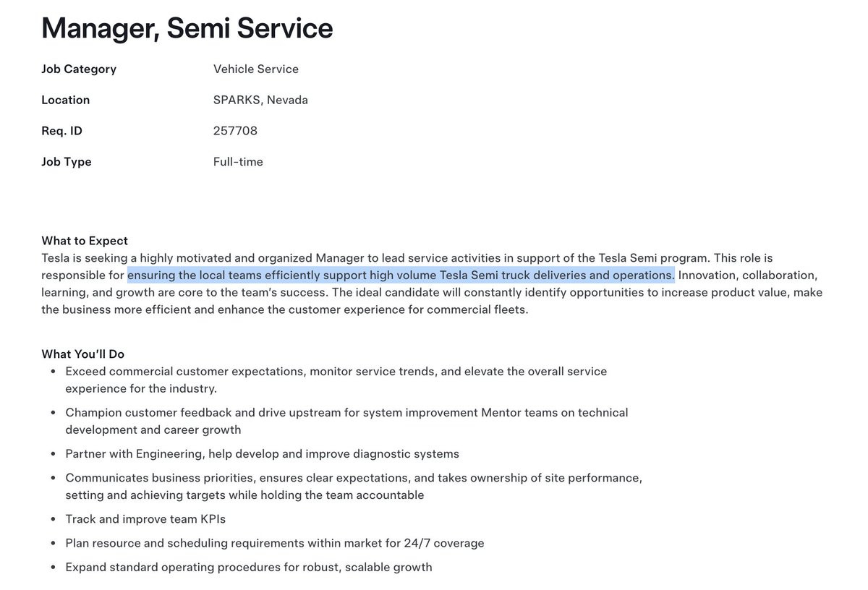
Task: Click the What to Expect heading
Action: pos(85,241)
